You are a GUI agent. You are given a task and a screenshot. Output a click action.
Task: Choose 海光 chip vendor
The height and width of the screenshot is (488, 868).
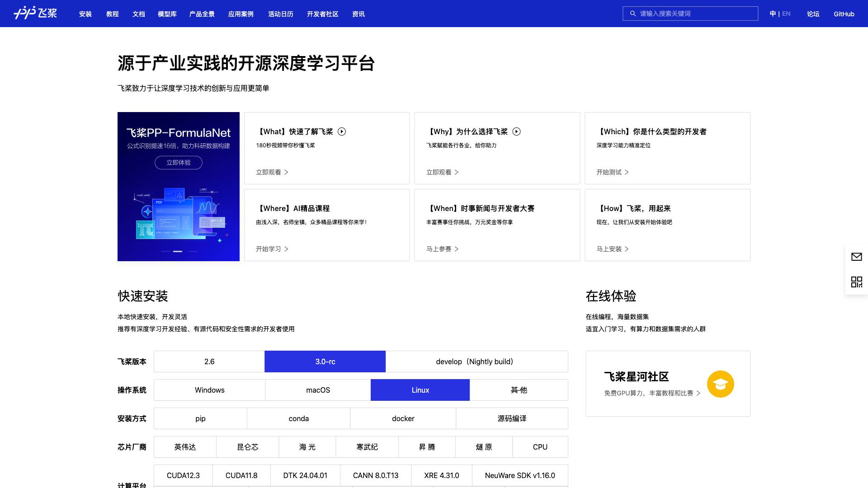307,447
